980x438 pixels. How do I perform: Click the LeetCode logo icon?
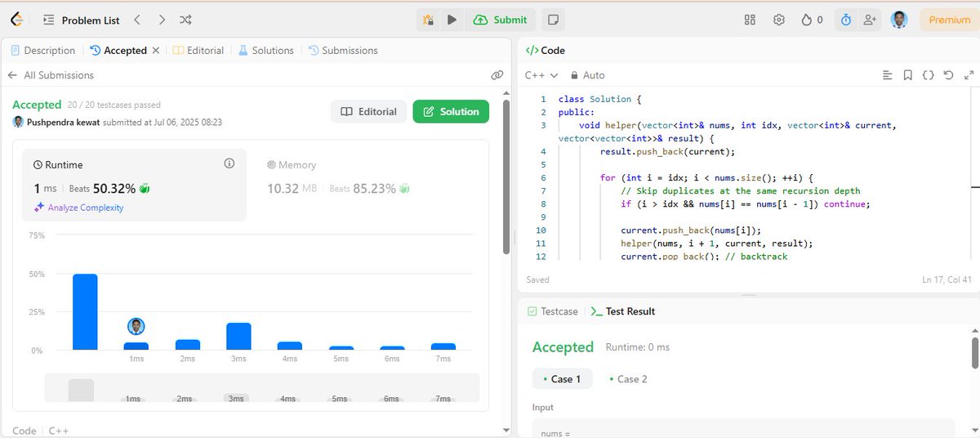click(16, 19)
